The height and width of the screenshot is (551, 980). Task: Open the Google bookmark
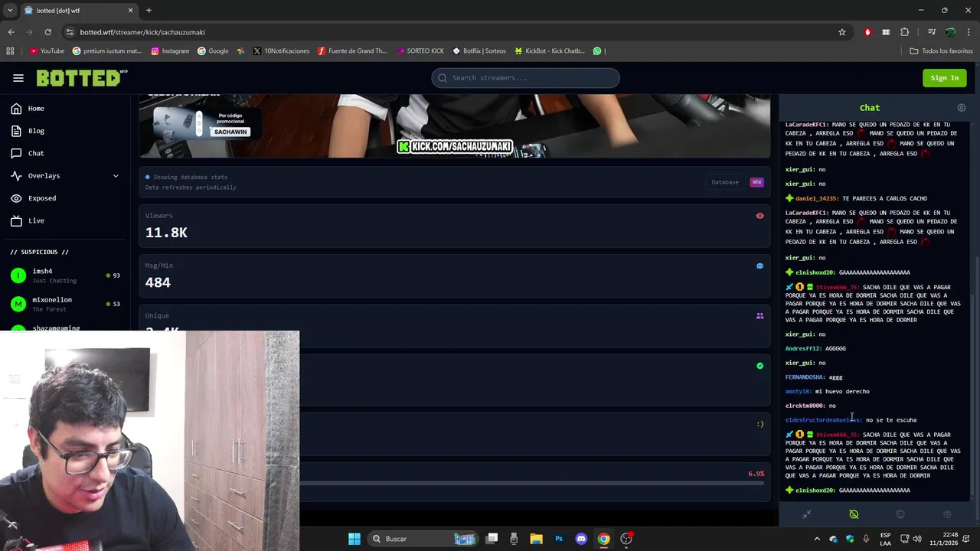click(213, 51)
